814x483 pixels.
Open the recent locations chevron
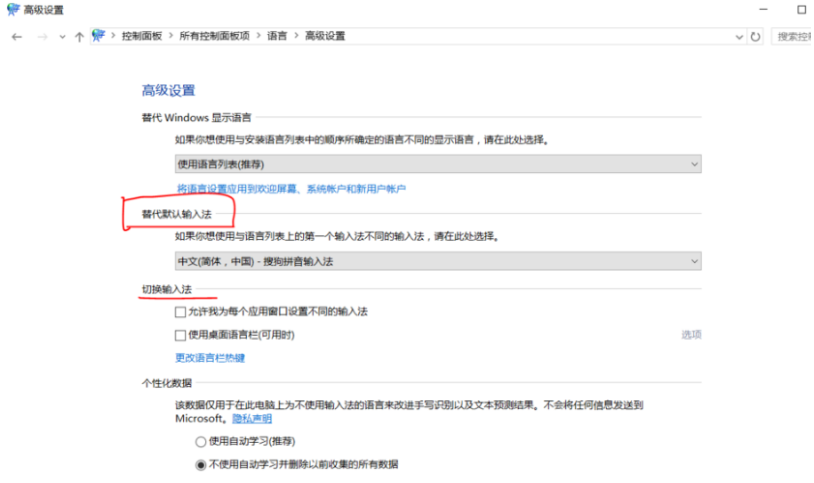click(62, 37)
